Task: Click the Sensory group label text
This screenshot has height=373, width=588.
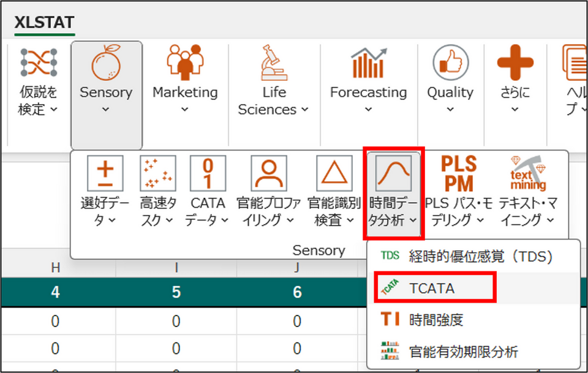Action: [x=318, y=250]
